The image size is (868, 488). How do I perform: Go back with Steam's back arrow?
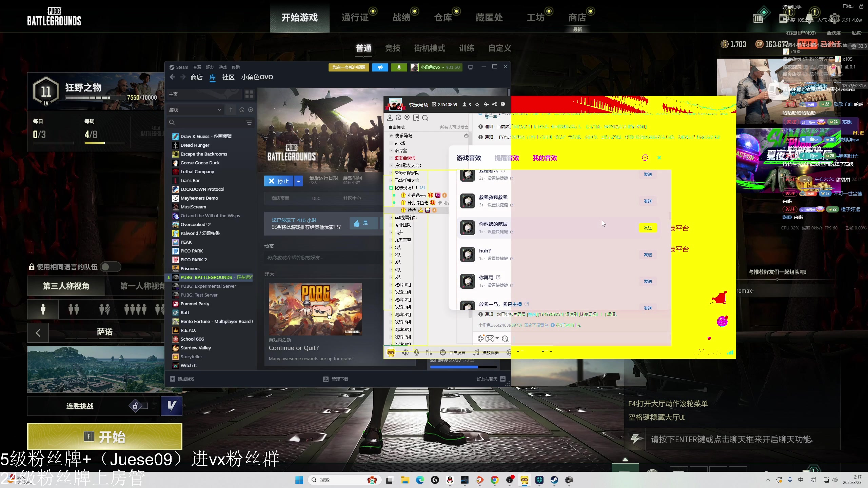tap(172, 77)
